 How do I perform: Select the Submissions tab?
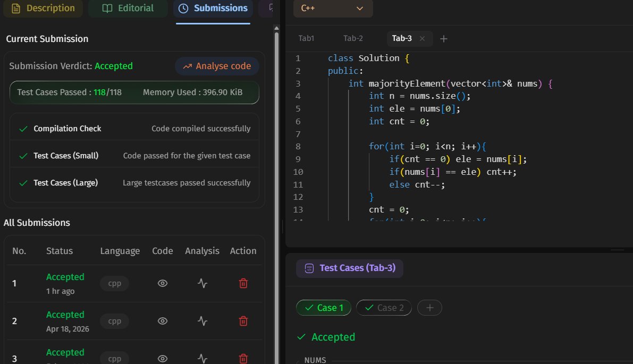[213, 8]
